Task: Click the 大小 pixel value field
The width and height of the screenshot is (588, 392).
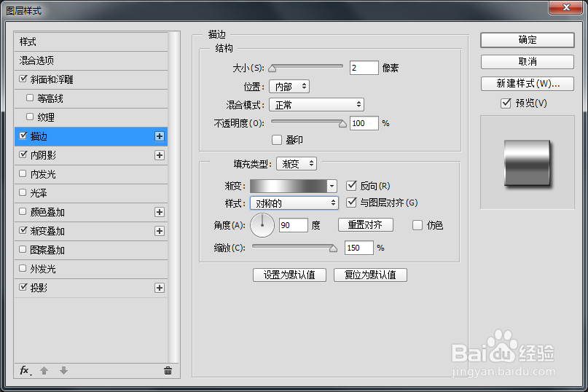Action: [x=364, y=68]
